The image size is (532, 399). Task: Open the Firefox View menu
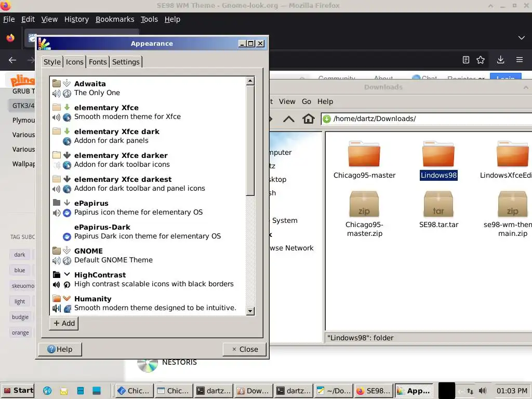click(x=49, y=19)
